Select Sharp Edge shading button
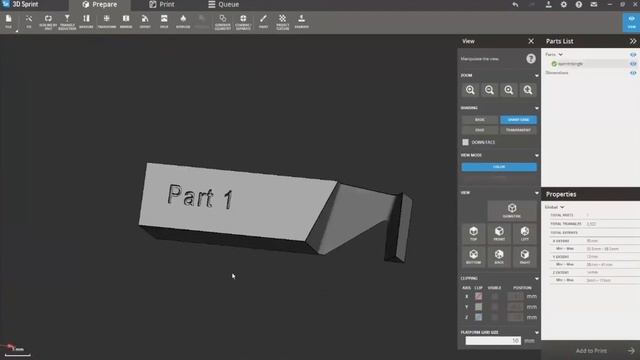This screenshot has width=640, height=360. [518, 120]
